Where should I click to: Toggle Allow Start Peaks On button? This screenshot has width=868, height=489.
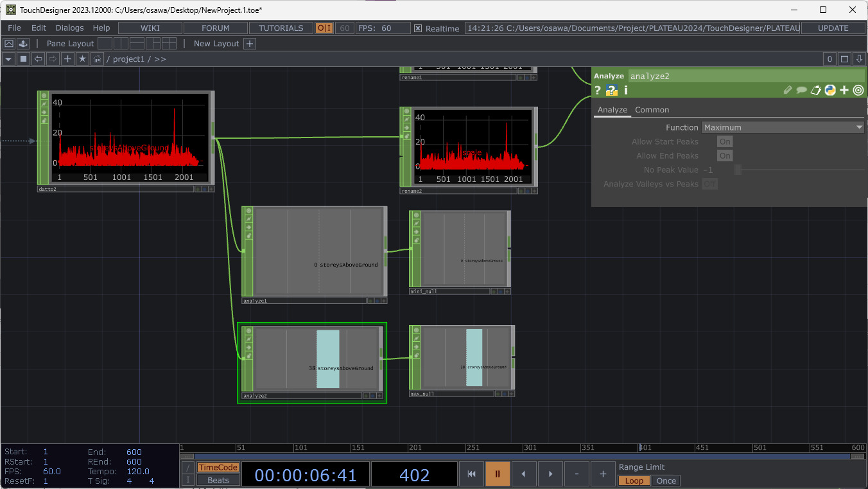tap(725, 141)
